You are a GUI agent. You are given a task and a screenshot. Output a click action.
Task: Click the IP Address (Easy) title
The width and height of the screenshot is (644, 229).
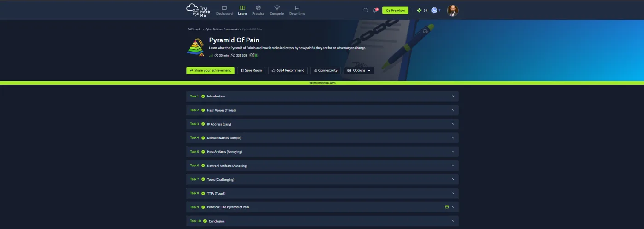[220, 124]
